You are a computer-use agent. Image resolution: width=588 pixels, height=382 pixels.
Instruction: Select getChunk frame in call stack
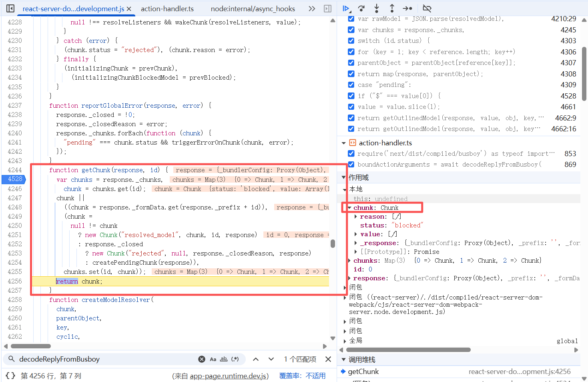363,372
